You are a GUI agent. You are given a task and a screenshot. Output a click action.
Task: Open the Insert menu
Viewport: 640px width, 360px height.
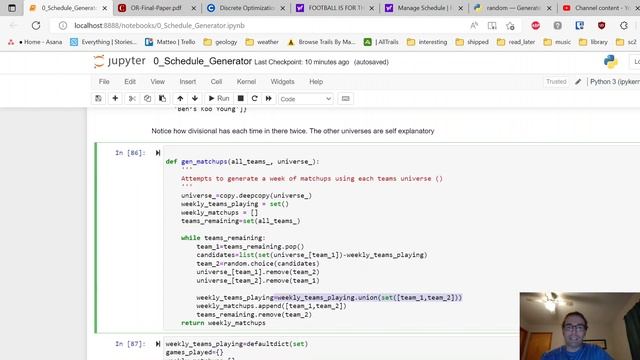188,82
